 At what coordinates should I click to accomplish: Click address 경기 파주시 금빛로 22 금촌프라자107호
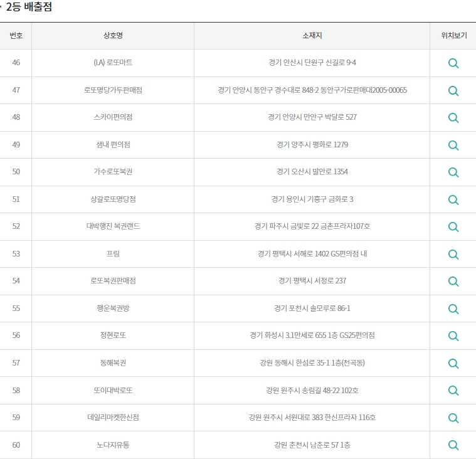click(x=312, y=226)
